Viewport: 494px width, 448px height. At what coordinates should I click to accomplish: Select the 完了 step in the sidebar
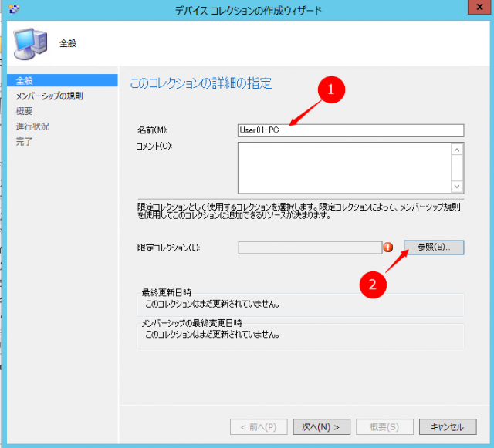[25, 142]
